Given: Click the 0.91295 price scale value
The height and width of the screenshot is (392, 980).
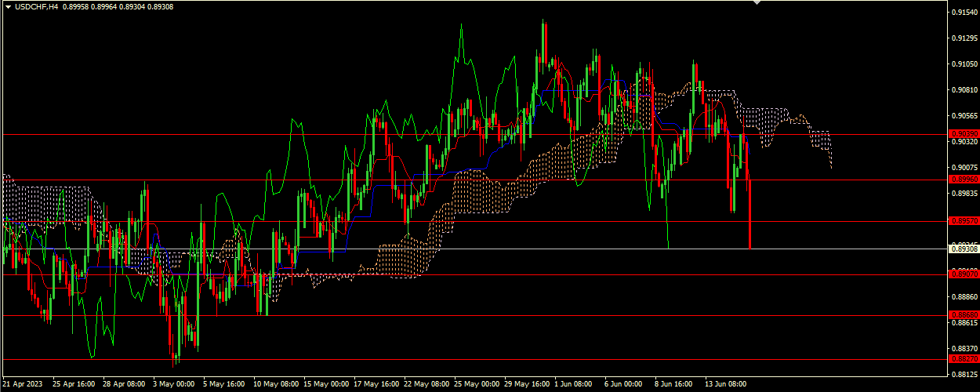Looking at the screenshot, I should coord(964,38).
